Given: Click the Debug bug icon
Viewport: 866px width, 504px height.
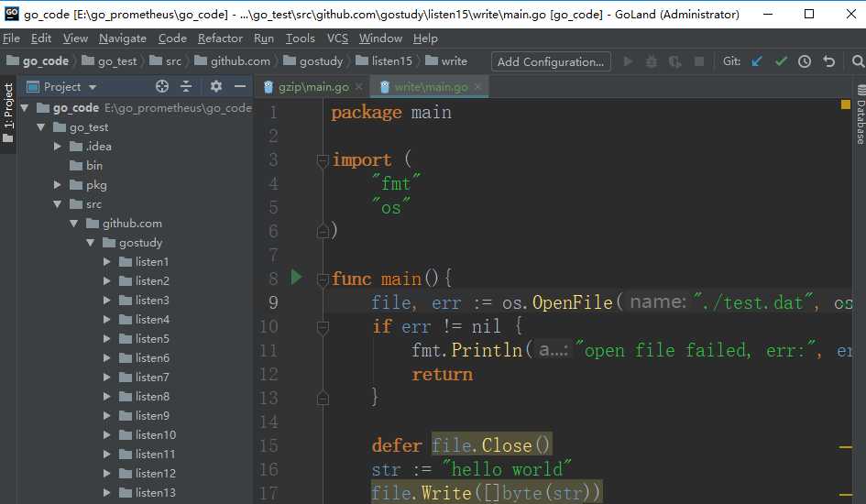Looking at the screenshot, I should [652, 61].
